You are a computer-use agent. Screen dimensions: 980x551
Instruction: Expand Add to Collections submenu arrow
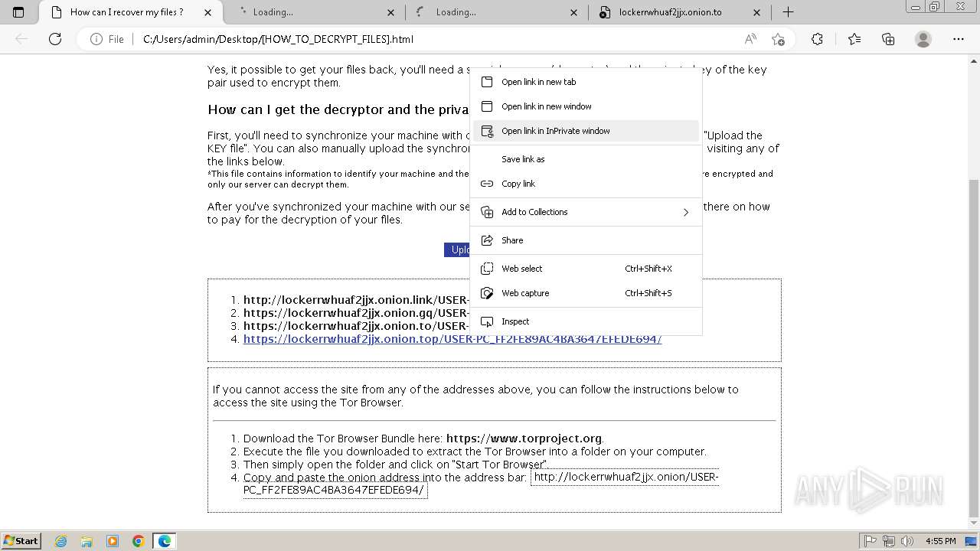tap(686, 212)
